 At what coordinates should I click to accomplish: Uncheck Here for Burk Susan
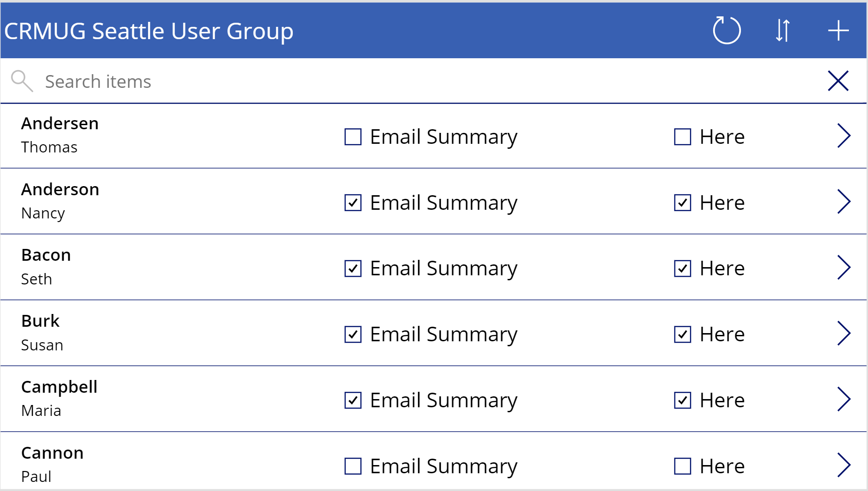[683, 334]
